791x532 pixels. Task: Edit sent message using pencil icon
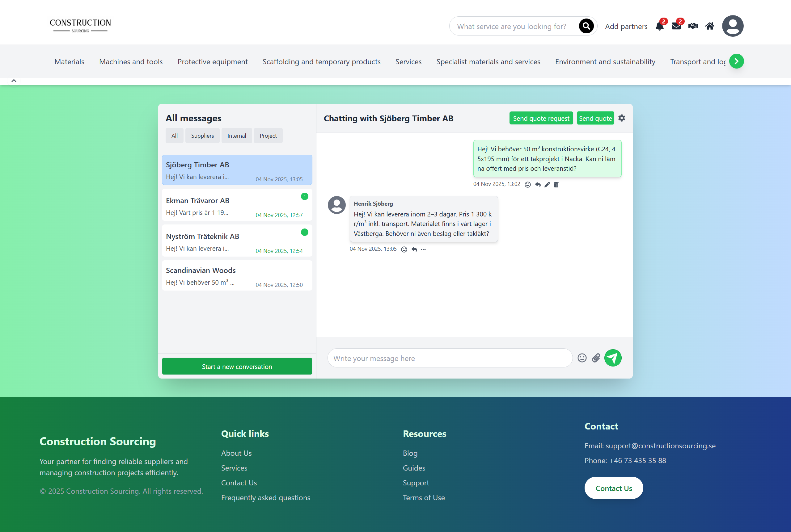click(547, 185)
